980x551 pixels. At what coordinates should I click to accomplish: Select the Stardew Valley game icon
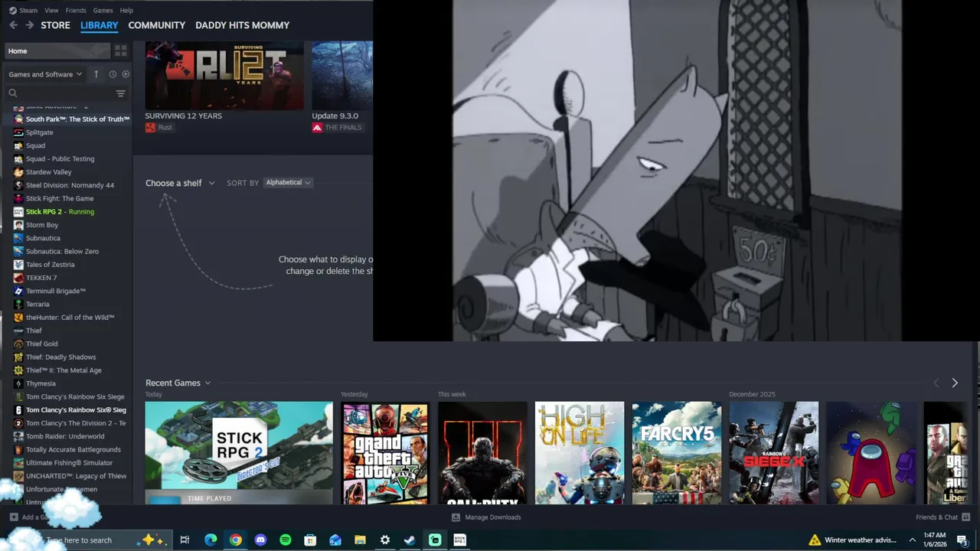coord(18,172)
